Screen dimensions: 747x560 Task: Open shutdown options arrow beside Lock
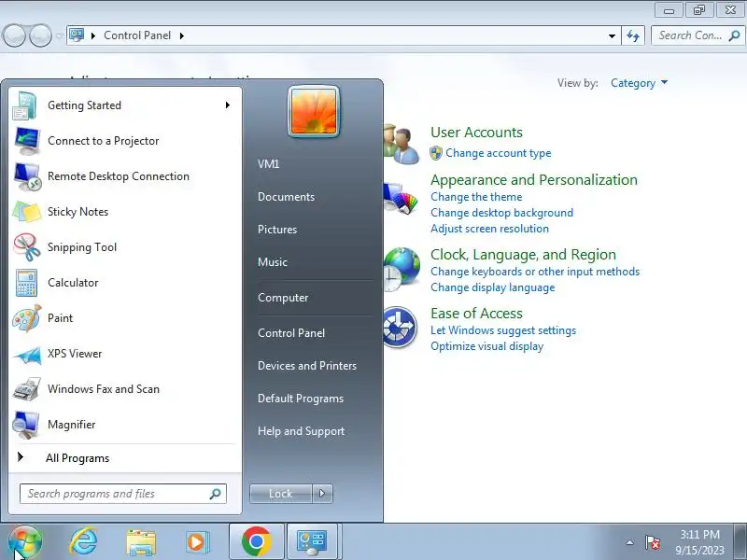coord(322,494)
